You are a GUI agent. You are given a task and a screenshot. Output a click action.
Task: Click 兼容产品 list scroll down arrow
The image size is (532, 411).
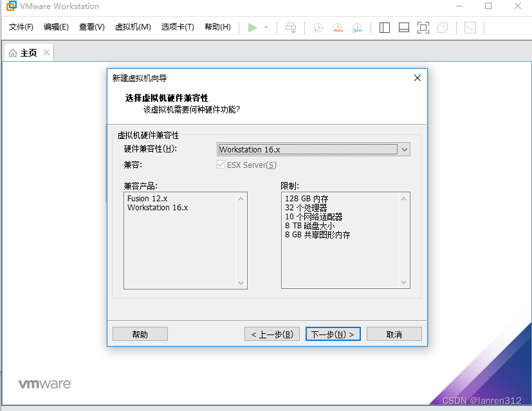click(x=241, y=282)
